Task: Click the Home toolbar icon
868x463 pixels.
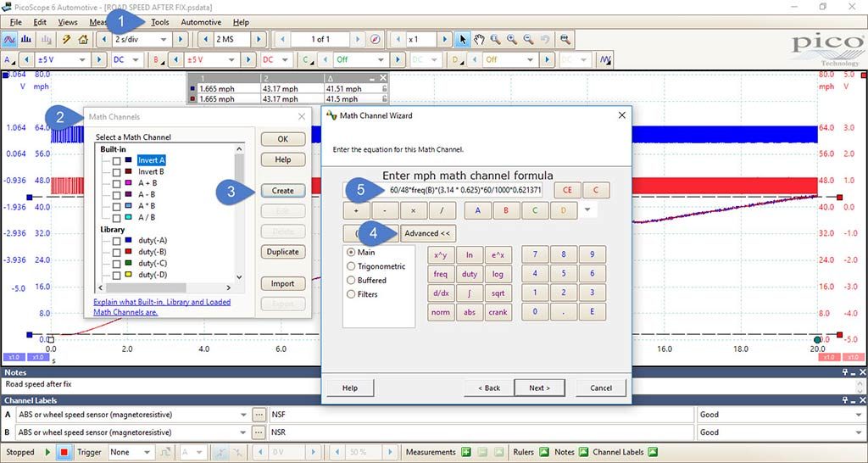Action: (x=83, y=39)
